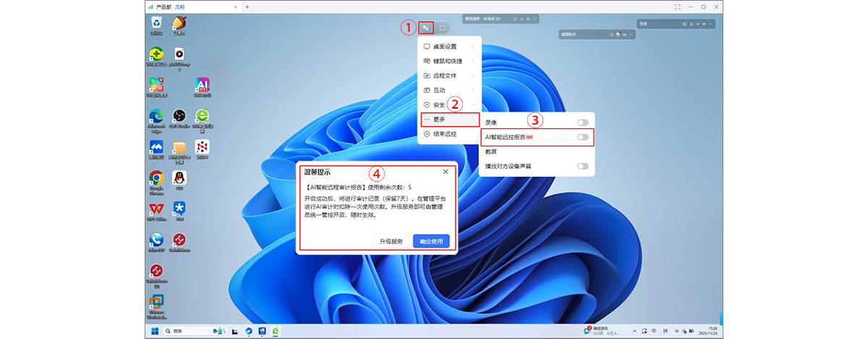Screen dimensions: 868x339
Task: Close the 温馨提示 dialog
Action: pos(446,172)
